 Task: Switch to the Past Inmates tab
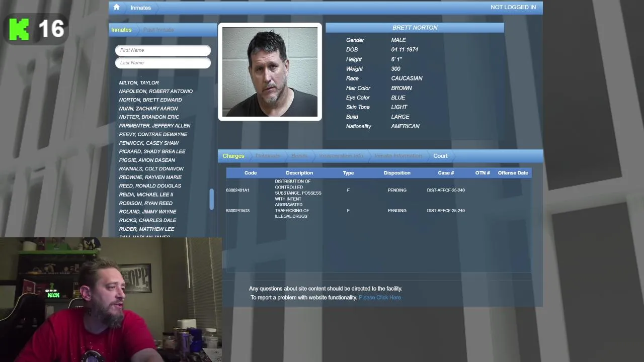158,30
